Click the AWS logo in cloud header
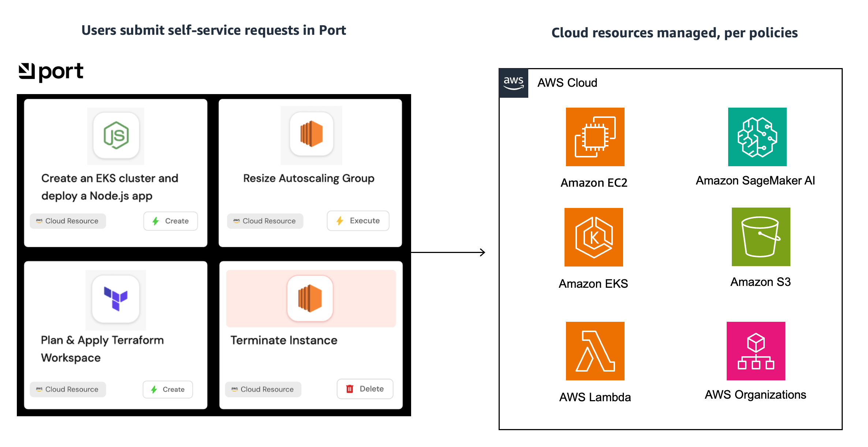The image size is (868, 447). tap(514, 83)
